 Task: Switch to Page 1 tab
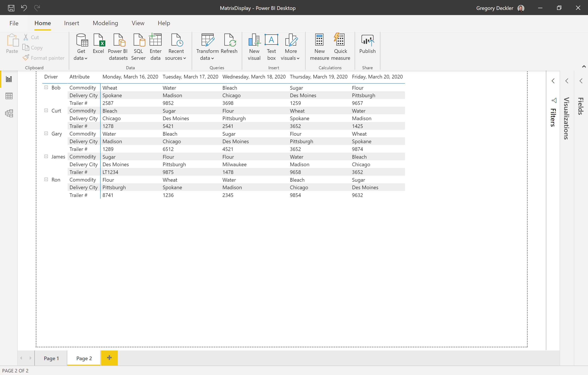point(51,358)
